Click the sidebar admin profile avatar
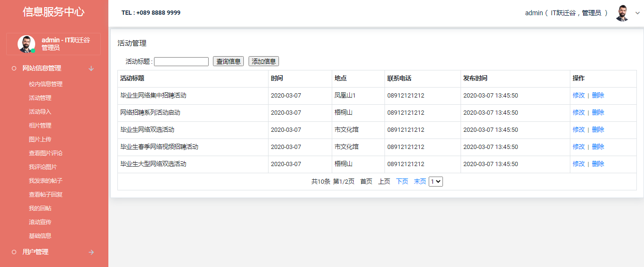 pos(26,44)
